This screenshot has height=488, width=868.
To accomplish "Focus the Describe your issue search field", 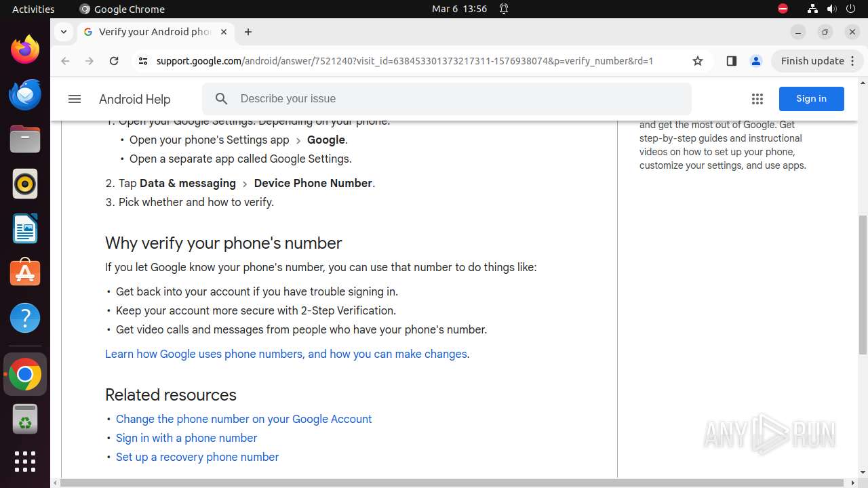I will [447, 99].
